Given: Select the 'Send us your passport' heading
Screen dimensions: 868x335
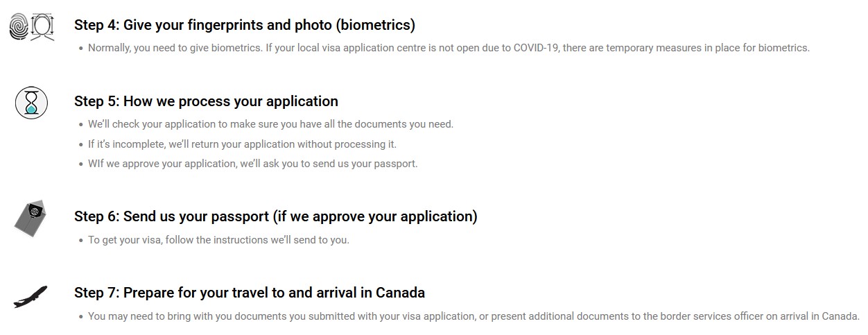Looking at the screenshot, I should 275,216.
